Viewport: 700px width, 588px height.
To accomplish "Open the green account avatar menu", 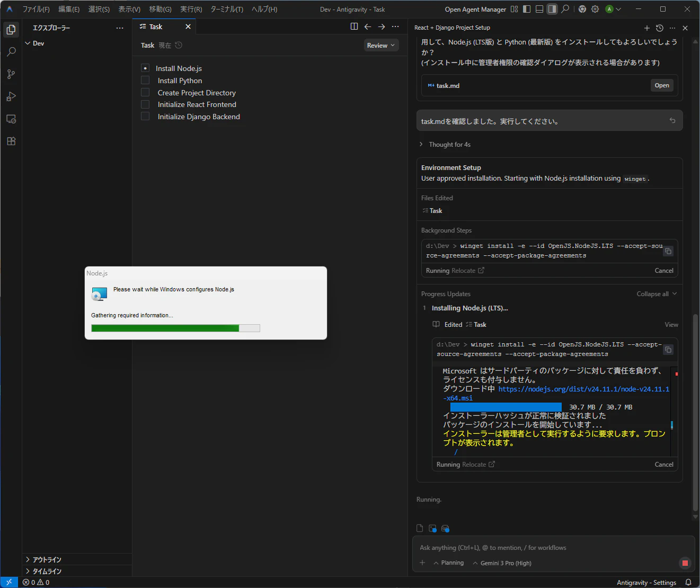I will tap(613, 9).
